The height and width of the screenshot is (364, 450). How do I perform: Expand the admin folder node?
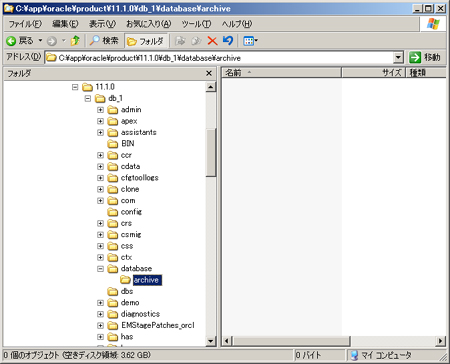pos(100,110)
